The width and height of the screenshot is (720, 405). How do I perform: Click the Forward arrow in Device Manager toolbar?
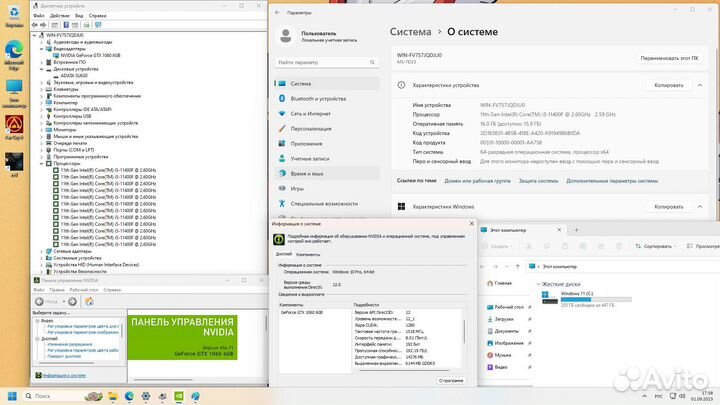pyautogui.click(x=43, y=25)
